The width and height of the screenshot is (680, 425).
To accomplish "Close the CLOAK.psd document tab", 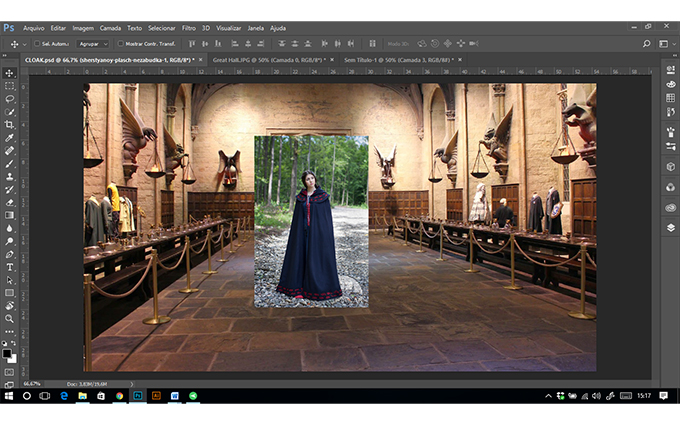I will tap(201, 60).
